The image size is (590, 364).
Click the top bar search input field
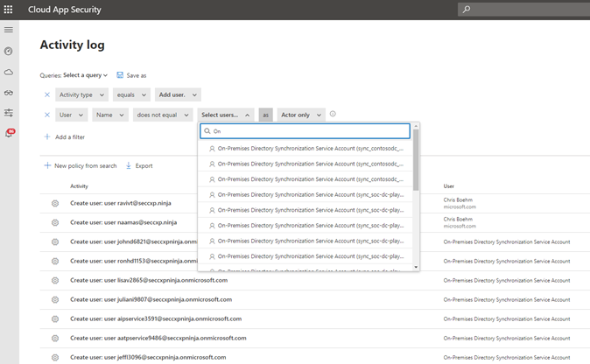coord(523,10)
